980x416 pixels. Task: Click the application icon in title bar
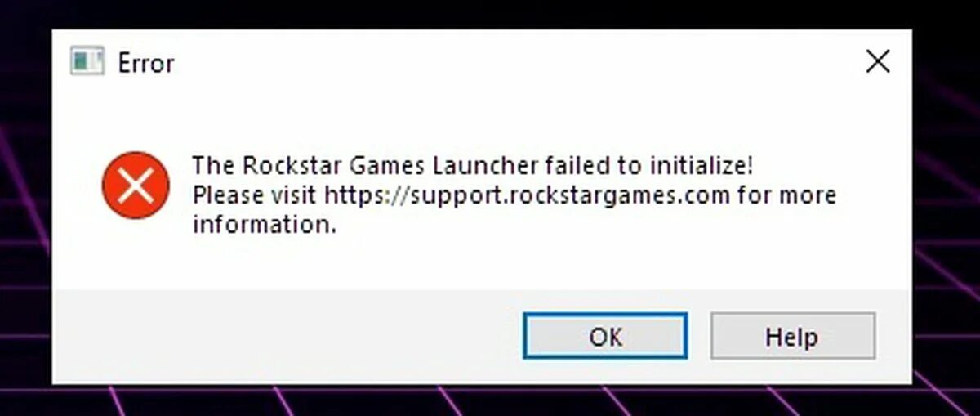[87, 62]
